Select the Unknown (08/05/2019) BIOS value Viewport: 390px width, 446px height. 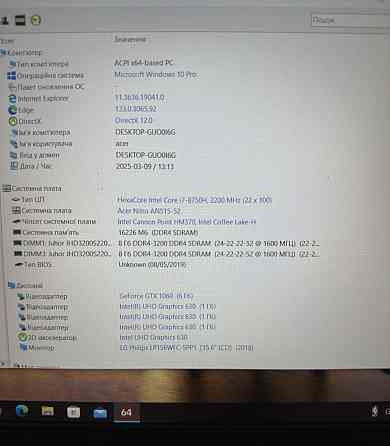point(152,265)
